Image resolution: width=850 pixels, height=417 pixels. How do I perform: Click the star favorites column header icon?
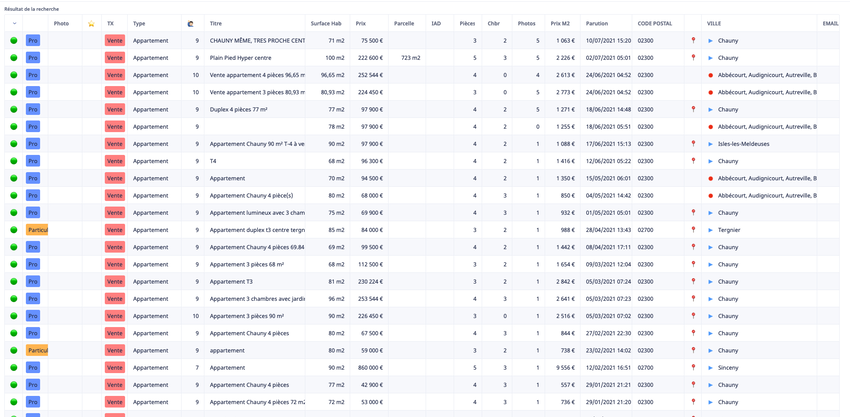tap(91, 23)
